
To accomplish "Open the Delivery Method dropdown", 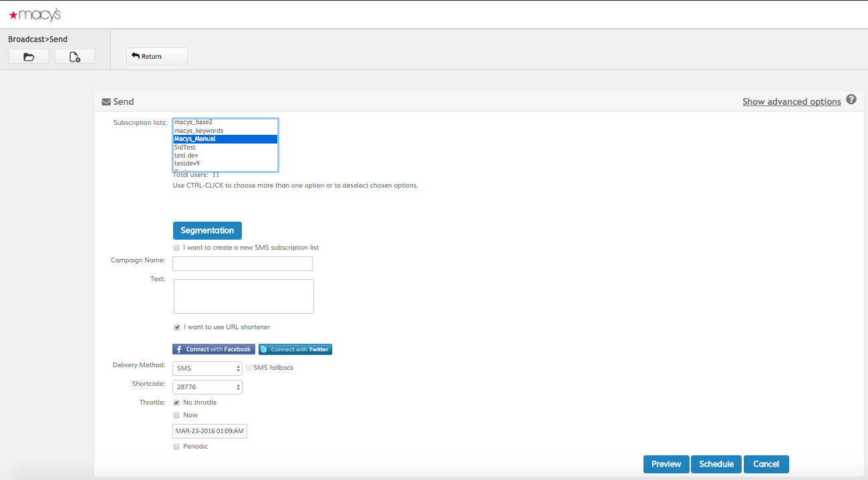I will pos(207,369).
